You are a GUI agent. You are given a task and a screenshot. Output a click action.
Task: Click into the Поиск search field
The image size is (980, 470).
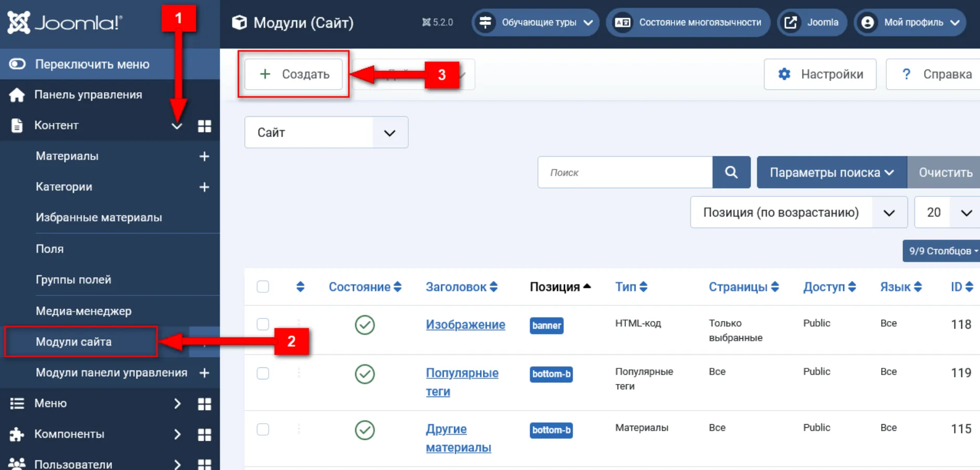[x=625, y=172]
